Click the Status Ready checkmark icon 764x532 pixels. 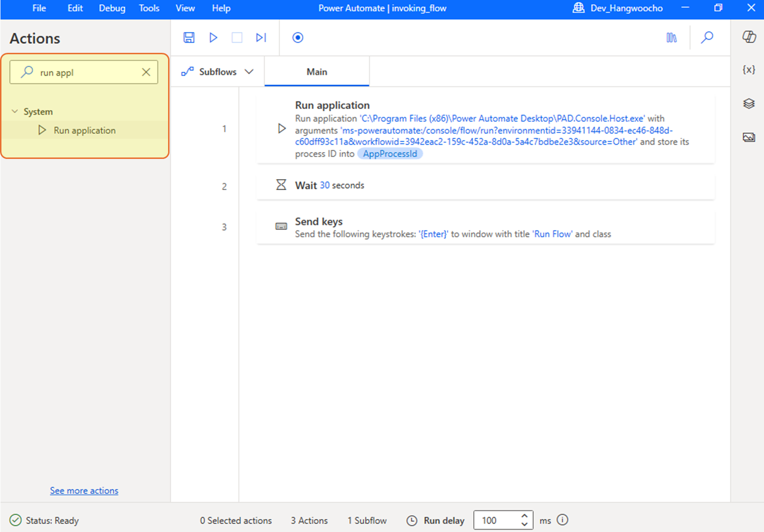coord(15,520)
